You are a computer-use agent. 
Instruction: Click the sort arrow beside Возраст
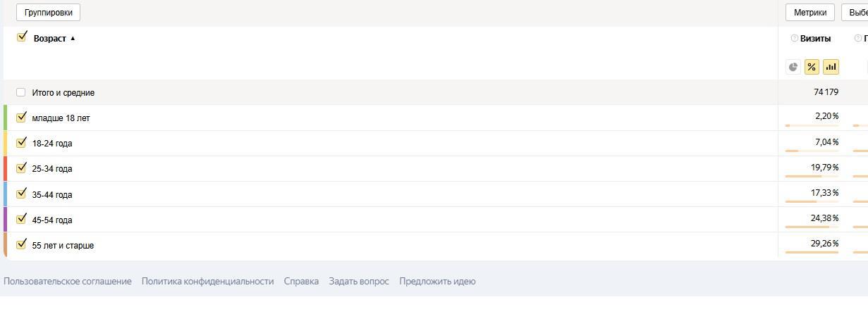[73, 39]
